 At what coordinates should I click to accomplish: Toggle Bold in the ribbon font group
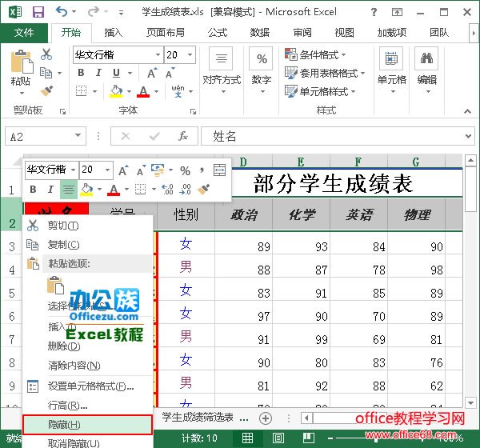click(x=80, y=73)
